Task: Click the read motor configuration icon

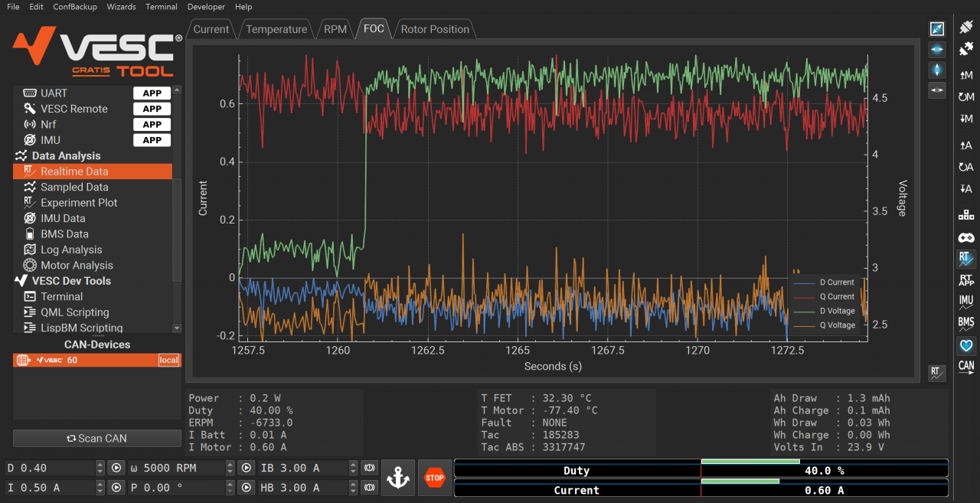Action: 965,75
